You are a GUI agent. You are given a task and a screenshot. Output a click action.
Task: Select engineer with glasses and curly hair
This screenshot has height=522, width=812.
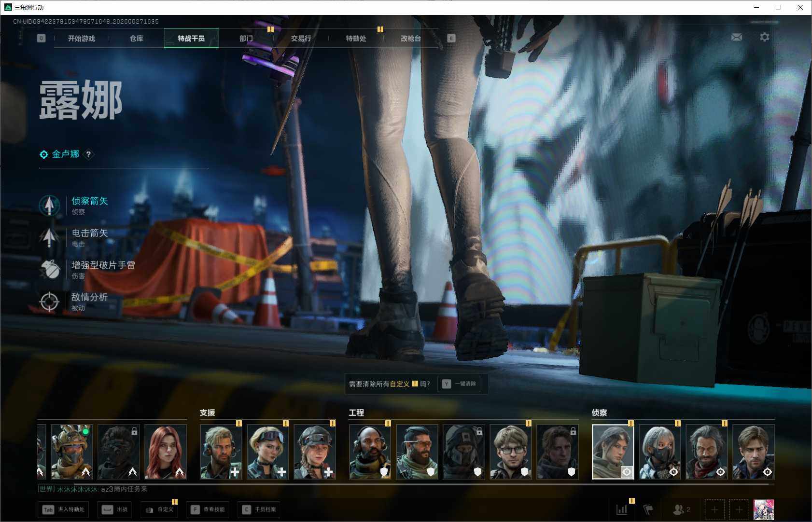click(511, 452)
